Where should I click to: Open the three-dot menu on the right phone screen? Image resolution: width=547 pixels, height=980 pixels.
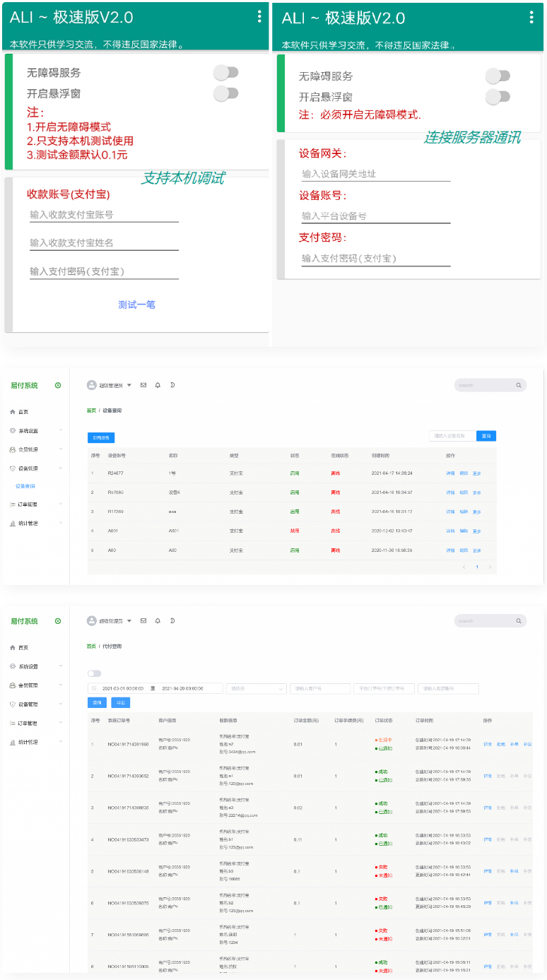[x=531, y=18]
